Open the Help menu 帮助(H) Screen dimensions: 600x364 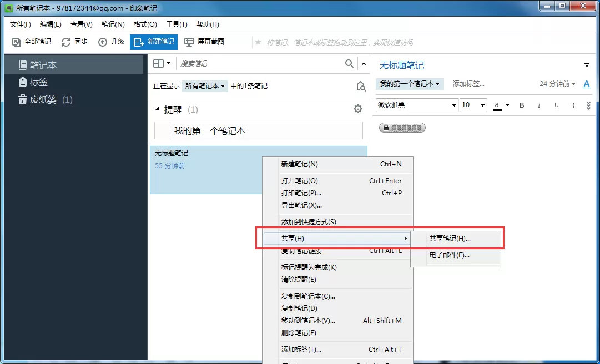click(208, 24)
